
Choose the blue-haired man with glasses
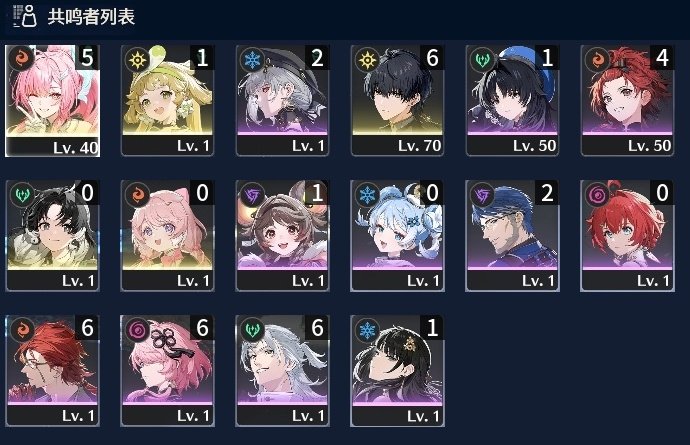click(512, 235)
